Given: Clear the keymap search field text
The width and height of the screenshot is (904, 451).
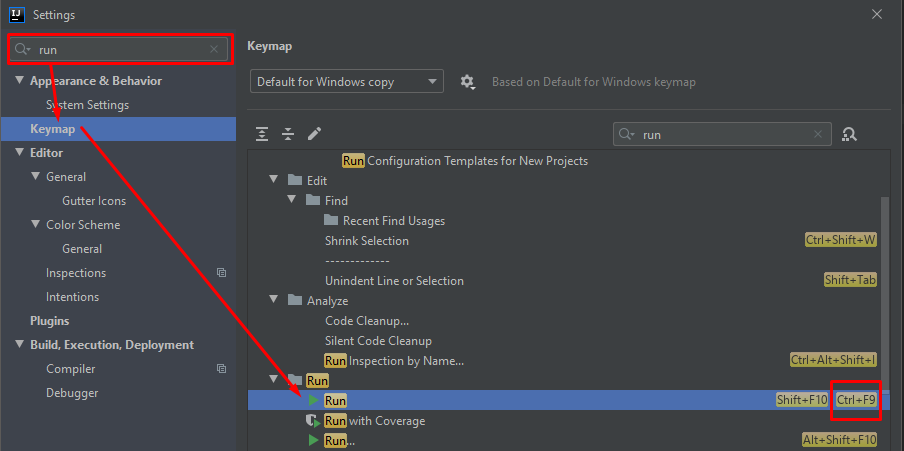Looking at the screenshot, I should point(819,134).
